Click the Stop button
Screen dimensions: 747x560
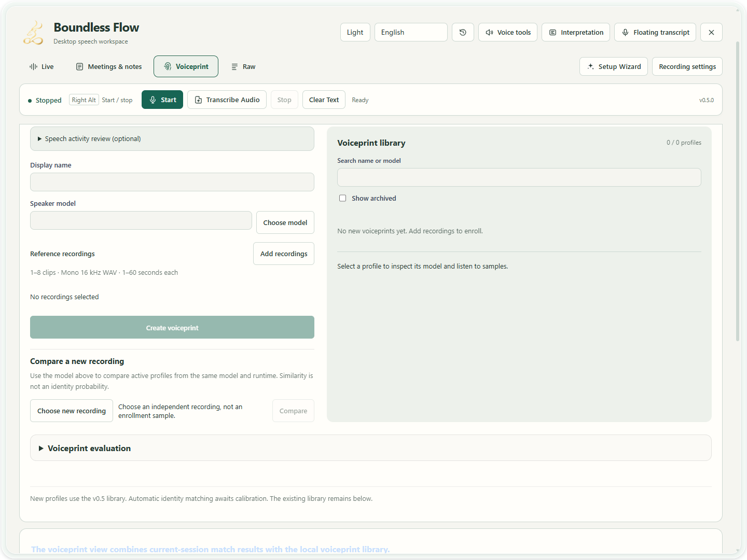point(284,100)
